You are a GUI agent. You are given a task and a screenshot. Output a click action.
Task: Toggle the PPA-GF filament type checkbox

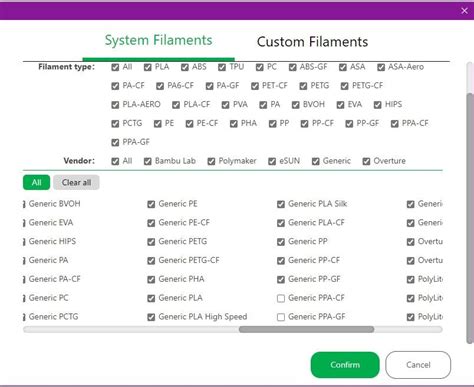(115, 143)
